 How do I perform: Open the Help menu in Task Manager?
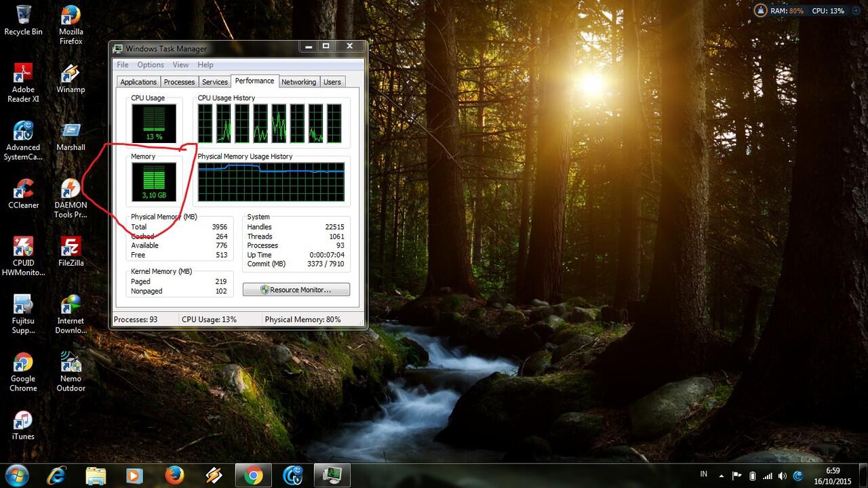click(205, 65)
